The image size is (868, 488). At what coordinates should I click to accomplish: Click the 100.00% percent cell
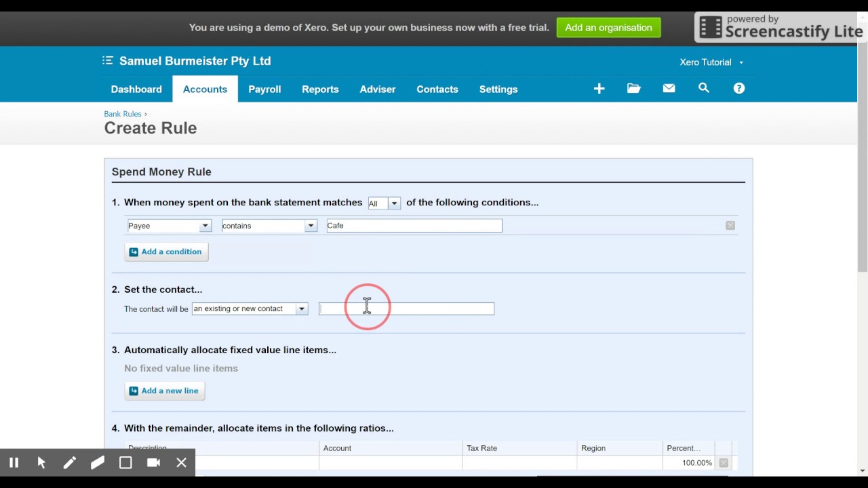point(689,463)
